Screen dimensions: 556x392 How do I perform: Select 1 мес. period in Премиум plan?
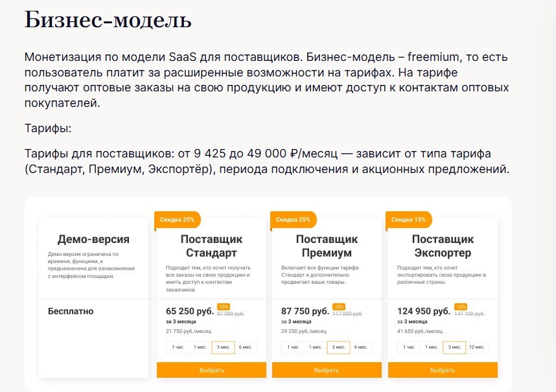click(315, 347)
